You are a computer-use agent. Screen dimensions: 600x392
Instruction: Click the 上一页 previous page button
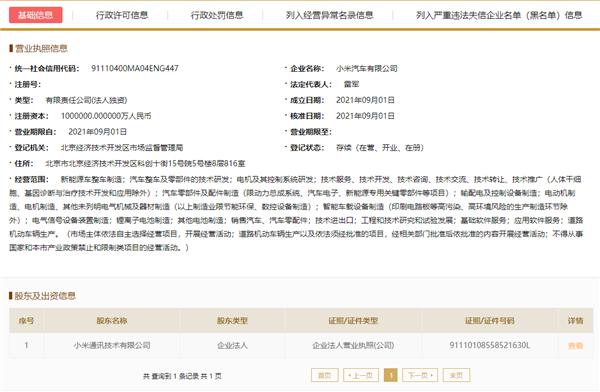361,376
